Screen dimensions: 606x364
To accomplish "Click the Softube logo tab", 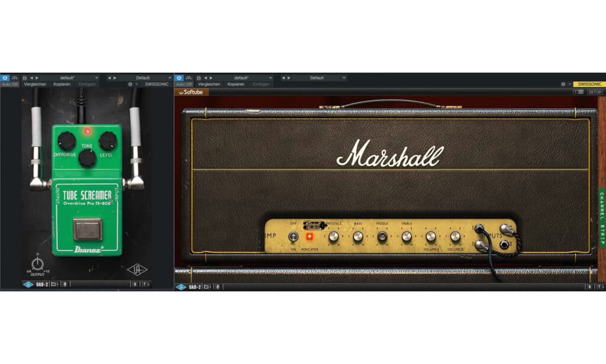I will tap(191, 92).
